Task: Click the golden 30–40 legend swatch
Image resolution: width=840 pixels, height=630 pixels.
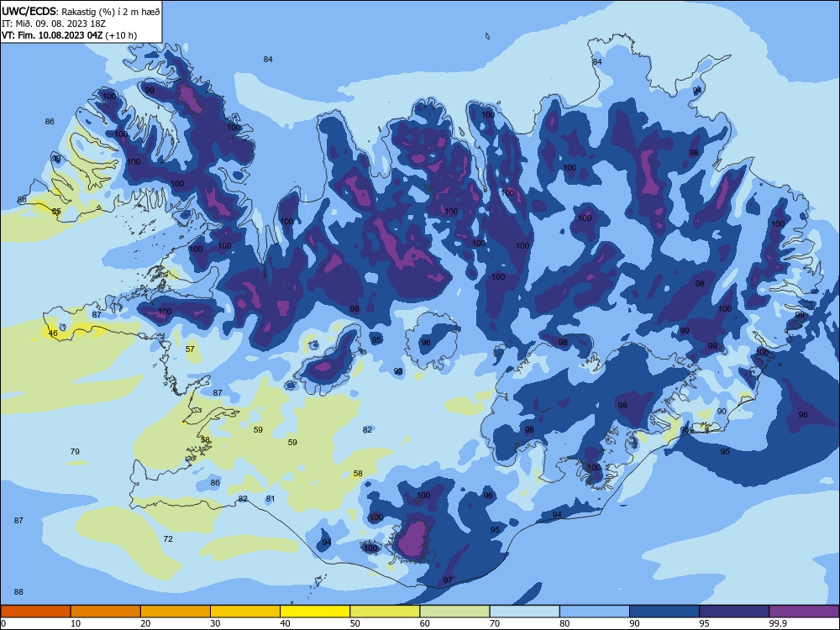Action: 245,612
